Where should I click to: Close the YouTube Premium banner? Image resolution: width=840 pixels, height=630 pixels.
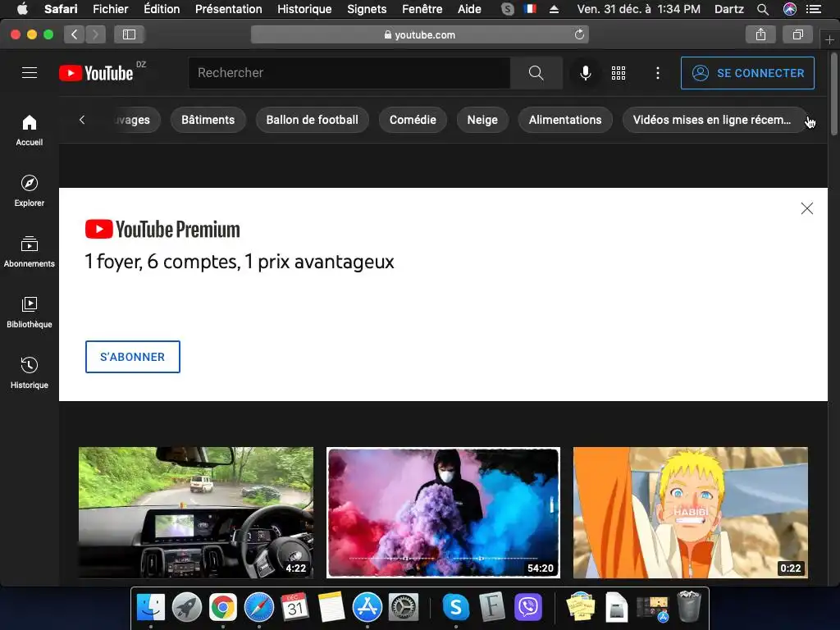(x=807, y=208)
